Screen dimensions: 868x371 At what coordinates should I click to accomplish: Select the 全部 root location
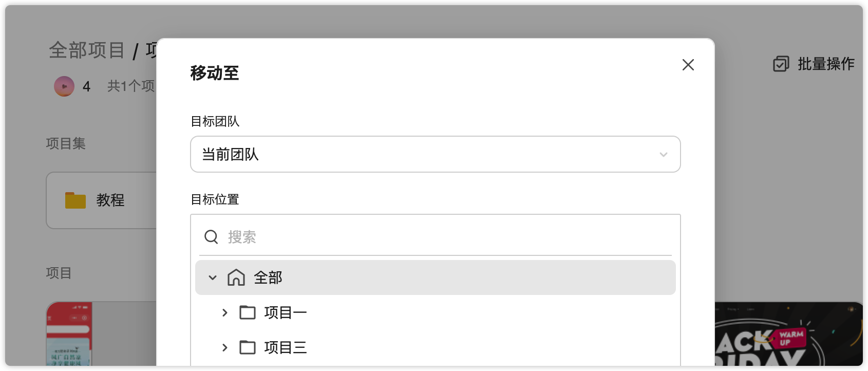268,278
